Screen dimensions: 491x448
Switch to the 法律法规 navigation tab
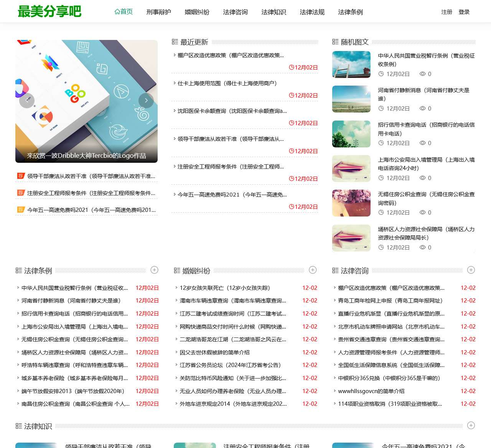point(311,12)
